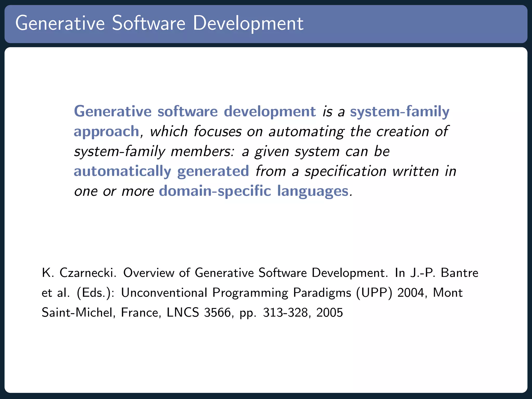Click the bold phrase 'domain-specific languages'
The width and height of the screenshot is (532, 399).
coord(254,191)
